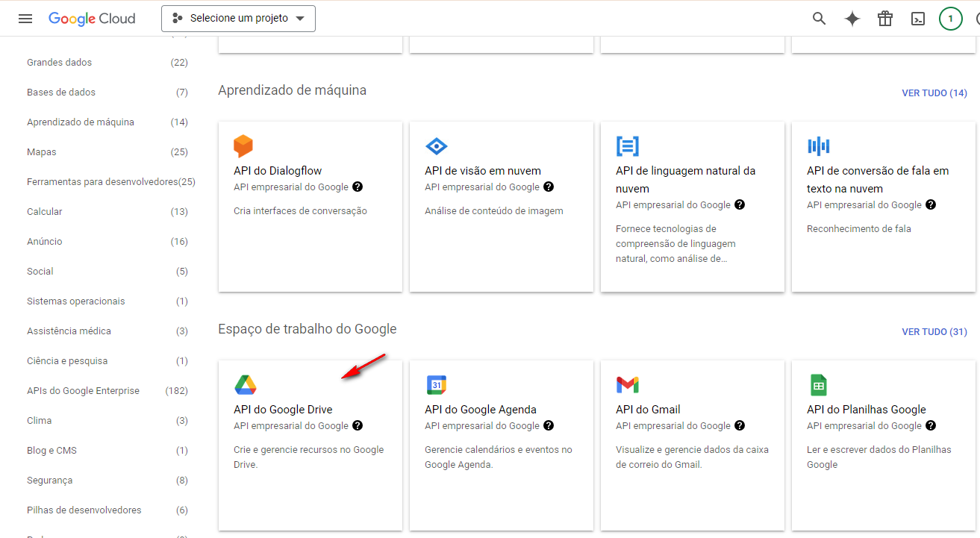Open the search magnifier icon
The width and height of the screenshot is (980, 538).
(x=820, y=19)
